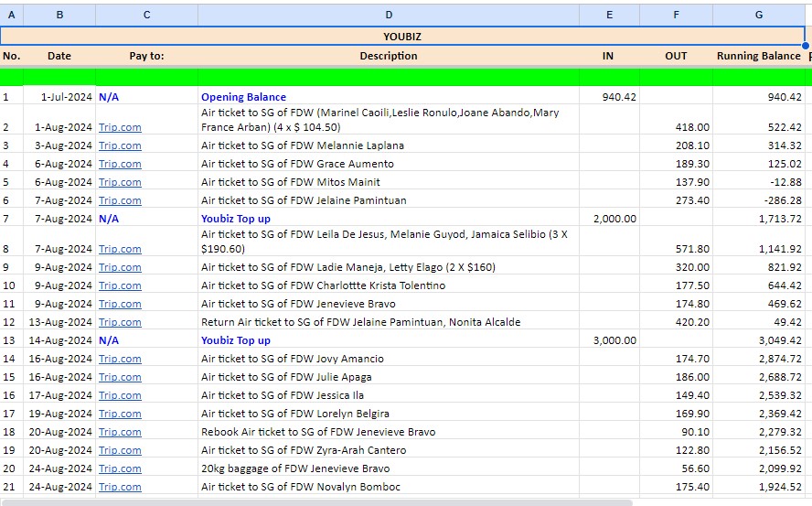This screenshot has width=812, height=506.
Task: Select row number 10 cell
Action: pos(11,285)
